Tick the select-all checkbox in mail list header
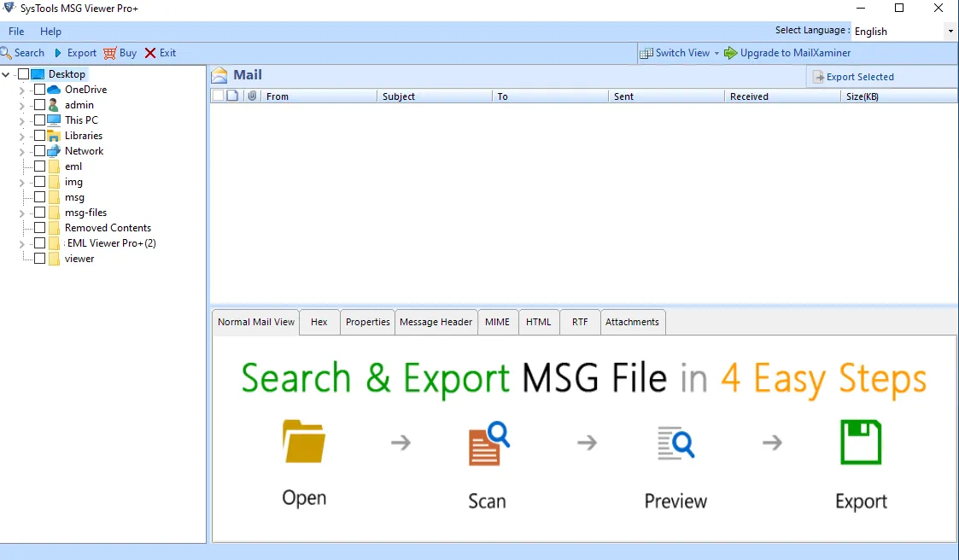The image size is (959, 560). (x=216, y=96)
